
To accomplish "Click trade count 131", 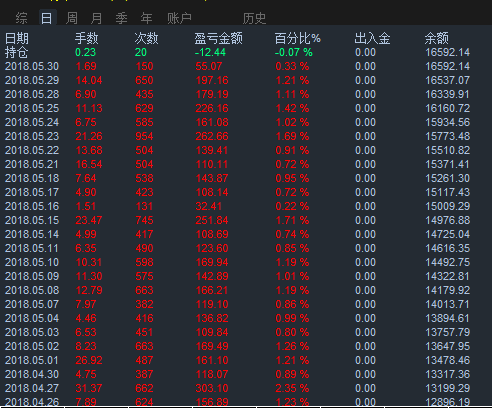I will point(144,206).
